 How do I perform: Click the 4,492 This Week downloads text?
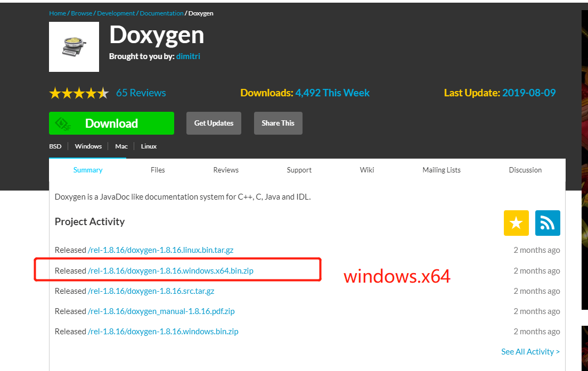pyautogui.click(x=332, y=93)
